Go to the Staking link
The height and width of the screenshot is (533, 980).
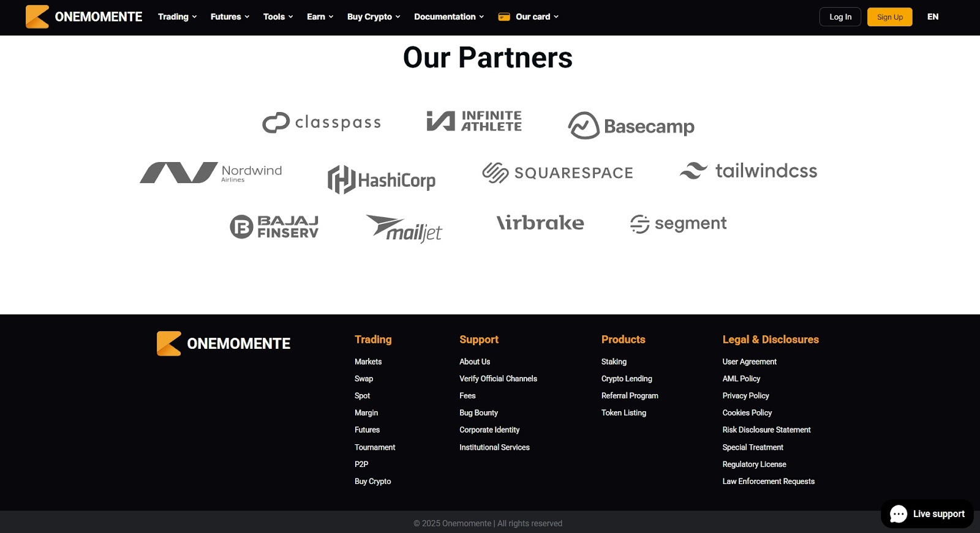pos(614,362)
